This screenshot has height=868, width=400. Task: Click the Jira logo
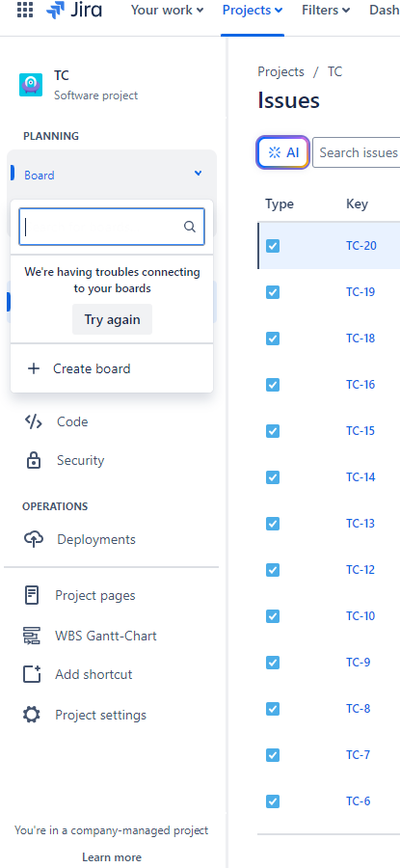click(74, 10)
